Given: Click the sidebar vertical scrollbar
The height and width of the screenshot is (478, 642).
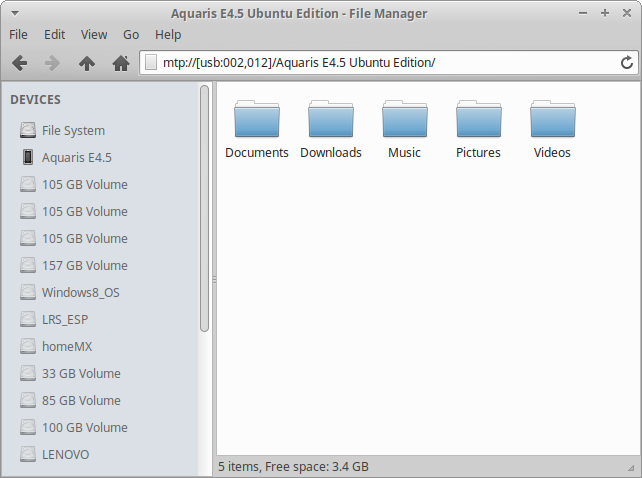Looking at the screenshot, I should pos(204,208).
